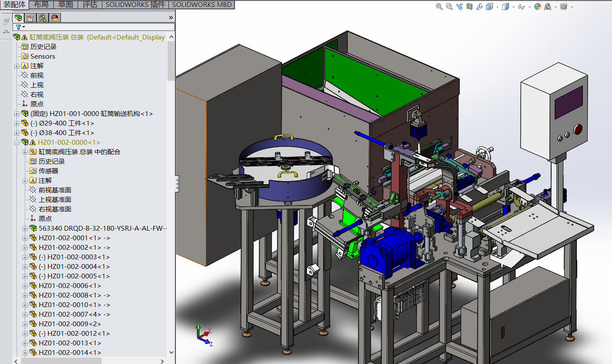Expand the View Settings dropdown arrow

(572, 7)
